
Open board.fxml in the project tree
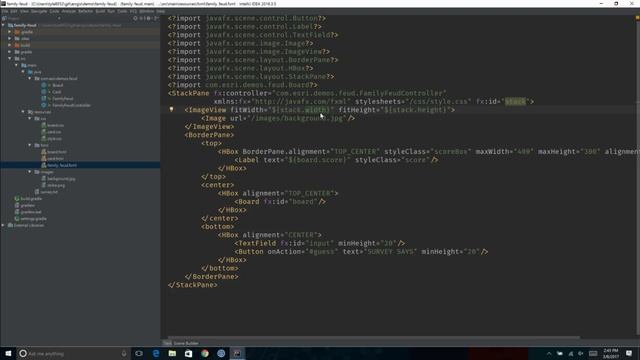pyautogui.click(x=56, y=152)
